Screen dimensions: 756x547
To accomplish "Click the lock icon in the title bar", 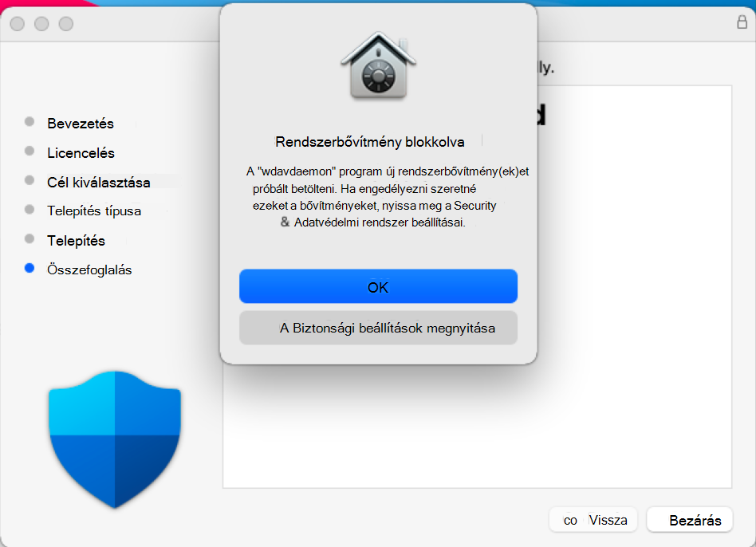I will tap(742, 22).
